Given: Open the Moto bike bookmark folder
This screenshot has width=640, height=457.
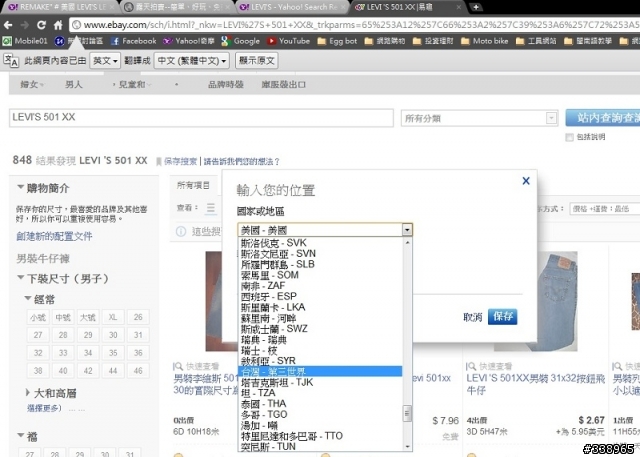Looking at the screenshot, I should coord(484,41).
